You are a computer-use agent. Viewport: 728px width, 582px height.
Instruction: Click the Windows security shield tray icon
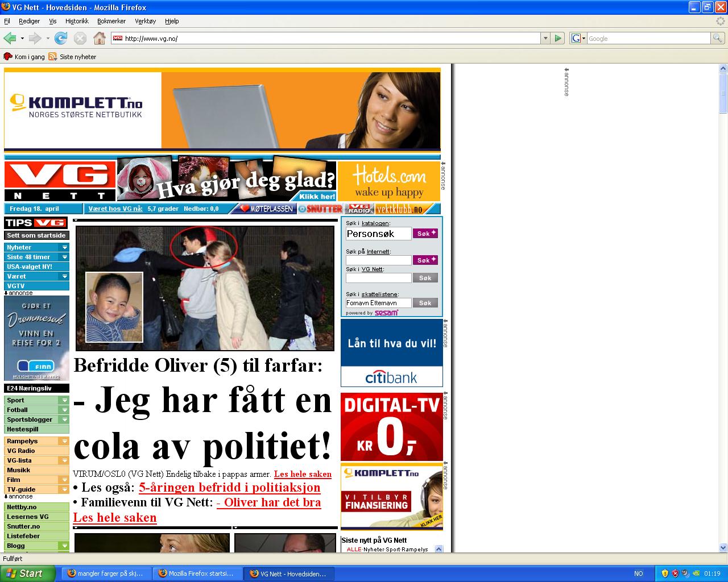pos(665,573)
